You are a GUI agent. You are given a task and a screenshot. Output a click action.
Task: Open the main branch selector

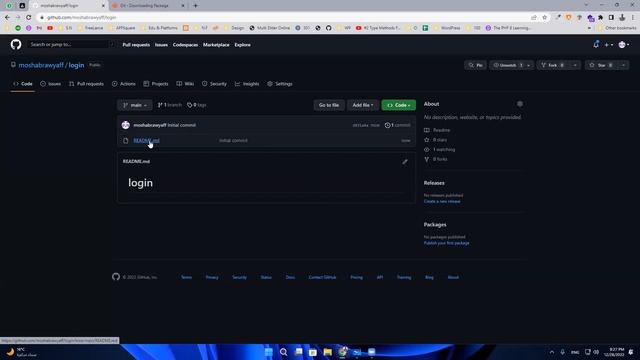click(x=135, y=105)
